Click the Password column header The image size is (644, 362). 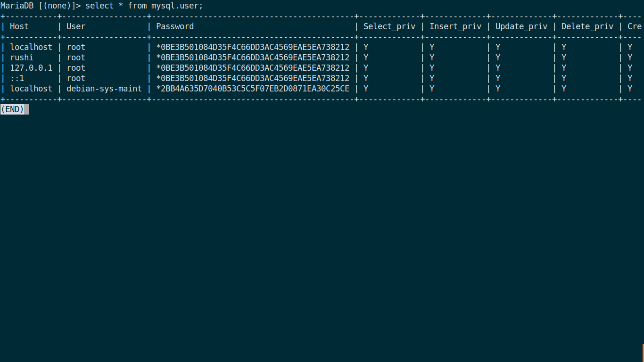[175, 26]
